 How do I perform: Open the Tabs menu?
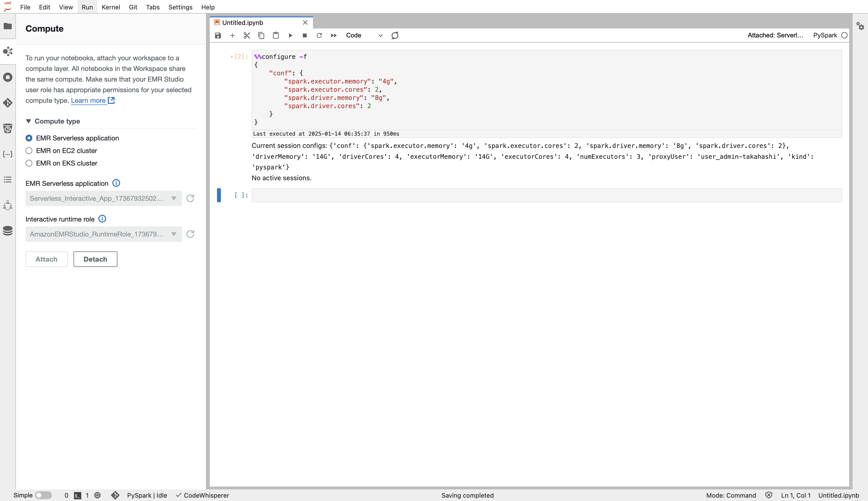click(x=153, y=7)
